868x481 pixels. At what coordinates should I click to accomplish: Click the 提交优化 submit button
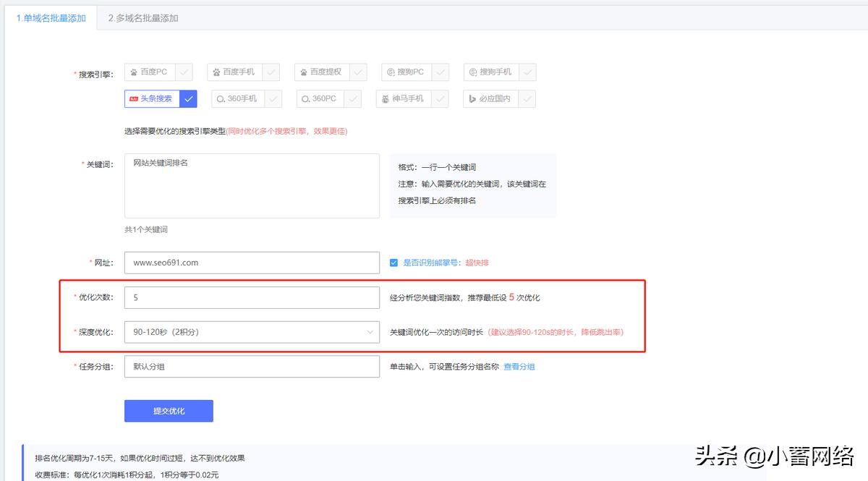click(x=169, y=410)
